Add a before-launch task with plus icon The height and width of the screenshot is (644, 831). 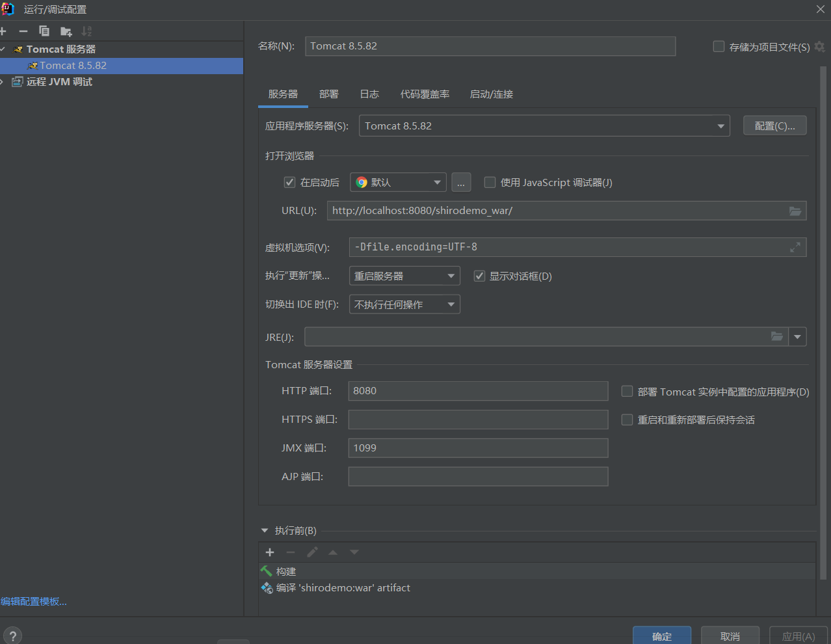click(270, 552)
